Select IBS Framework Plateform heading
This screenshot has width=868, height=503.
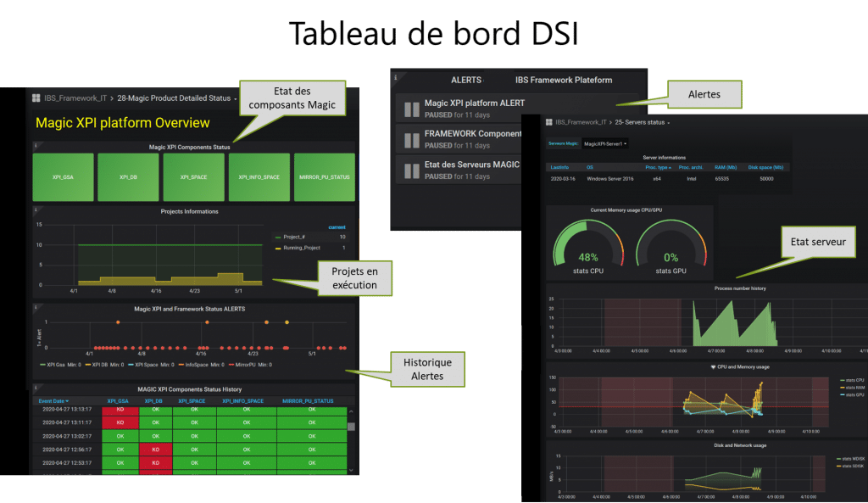pos(564,81)
